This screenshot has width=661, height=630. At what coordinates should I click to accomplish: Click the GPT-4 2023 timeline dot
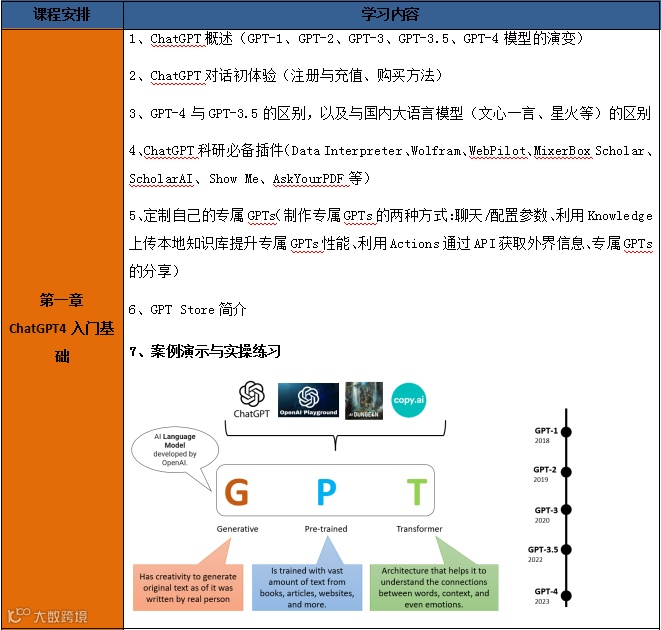pyautogui.click(x=566, y=595)
